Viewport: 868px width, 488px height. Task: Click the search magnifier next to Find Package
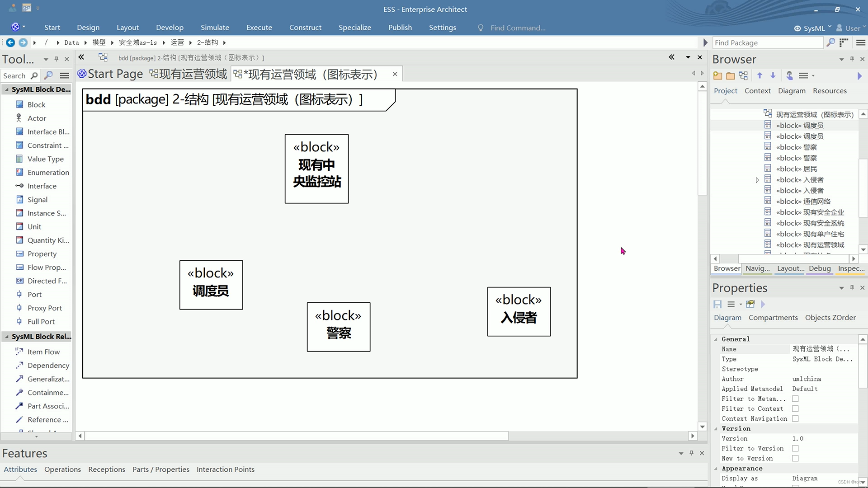[830, 42]
